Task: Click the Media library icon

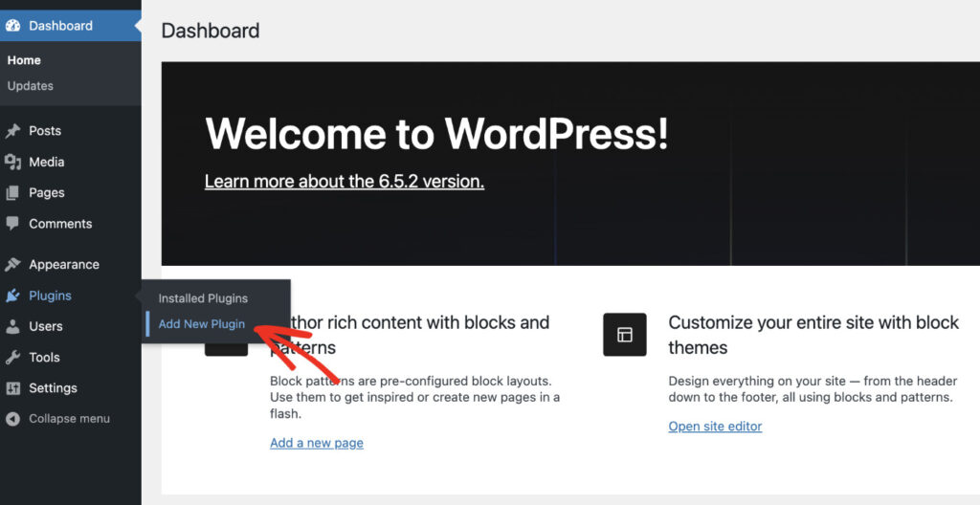Action: click(12, 162)
